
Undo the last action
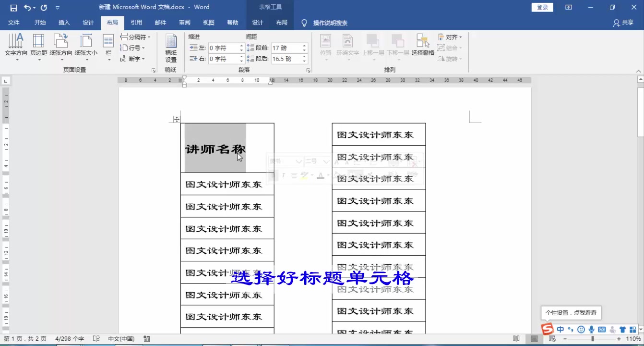[x=27, y=7]
